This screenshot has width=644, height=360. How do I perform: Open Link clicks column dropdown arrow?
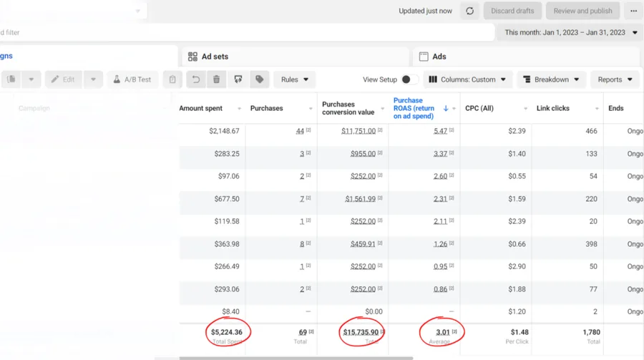pos(597,109)
